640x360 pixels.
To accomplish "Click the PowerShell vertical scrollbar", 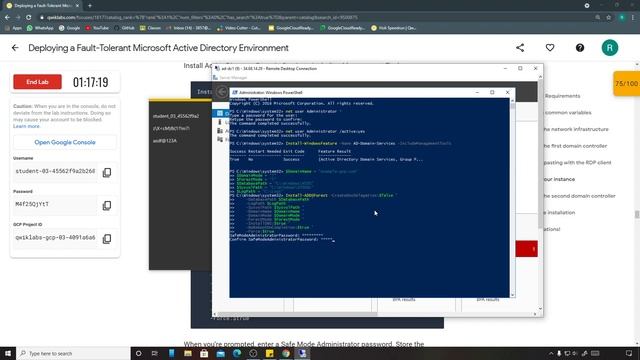I will pyautogui.click(x=513, y=198).
